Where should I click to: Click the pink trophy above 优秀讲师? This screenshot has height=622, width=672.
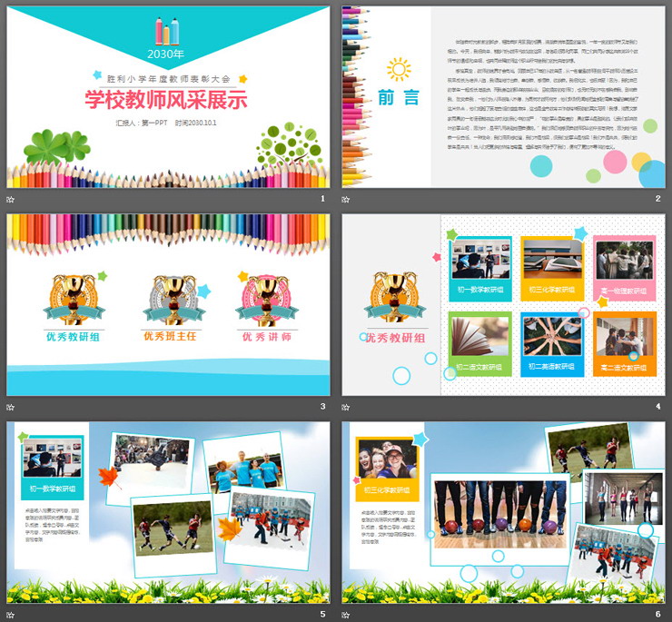[x=266, y=296]
